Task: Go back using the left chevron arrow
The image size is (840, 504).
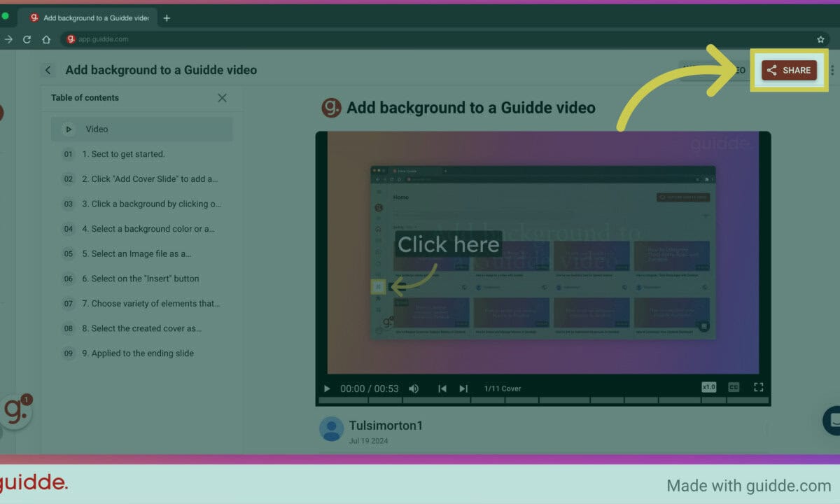Action: (48, 70)
